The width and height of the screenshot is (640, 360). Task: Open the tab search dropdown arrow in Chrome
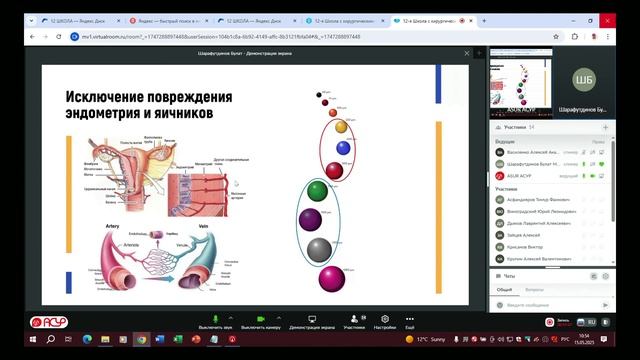click(31, 21)
